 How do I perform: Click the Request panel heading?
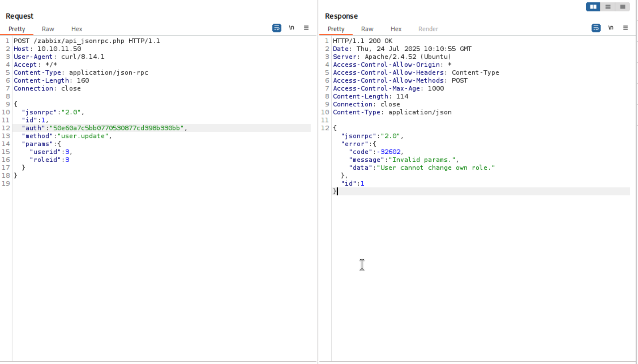click(20, 16)
